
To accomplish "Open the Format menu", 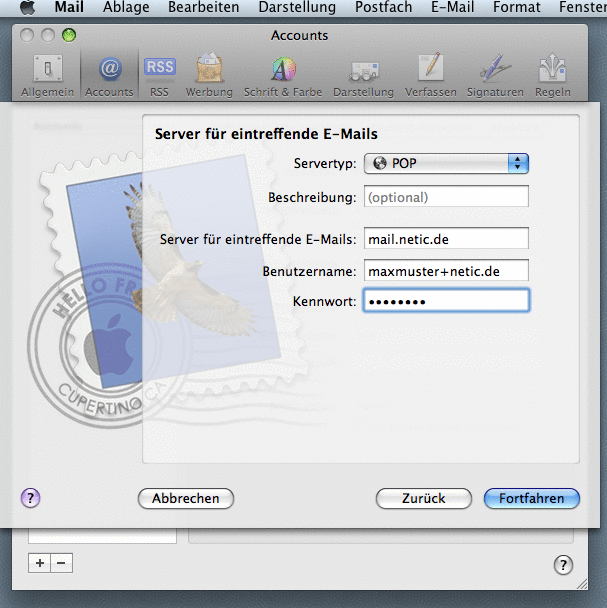I will tap(517, 7).
